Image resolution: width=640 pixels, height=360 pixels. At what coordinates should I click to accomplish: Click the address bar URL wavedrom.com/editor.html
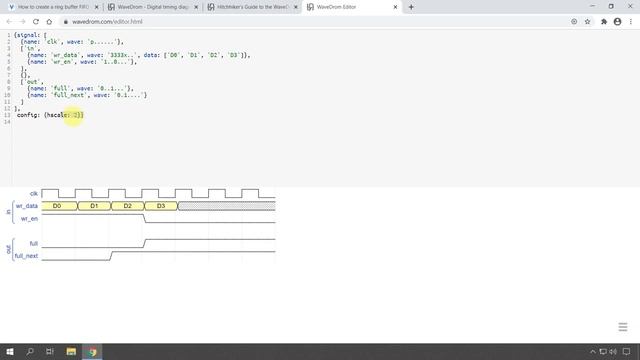coord(107,22)
